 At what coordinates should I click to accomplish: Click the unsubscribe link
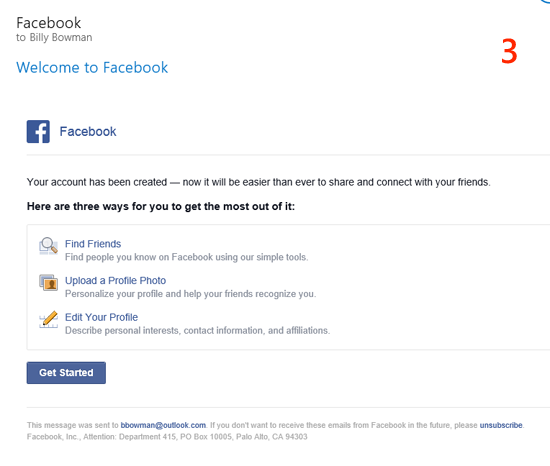coord(501,425)
